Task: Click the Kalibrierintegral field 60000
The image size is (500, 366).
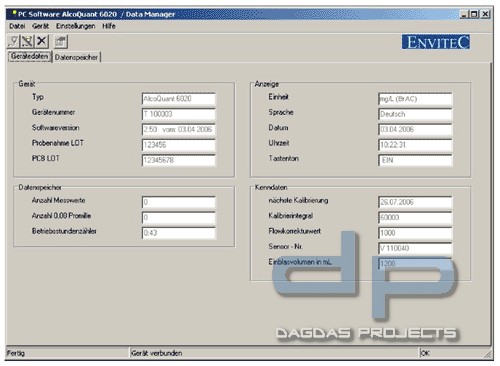Action: (x=415, y=217)
